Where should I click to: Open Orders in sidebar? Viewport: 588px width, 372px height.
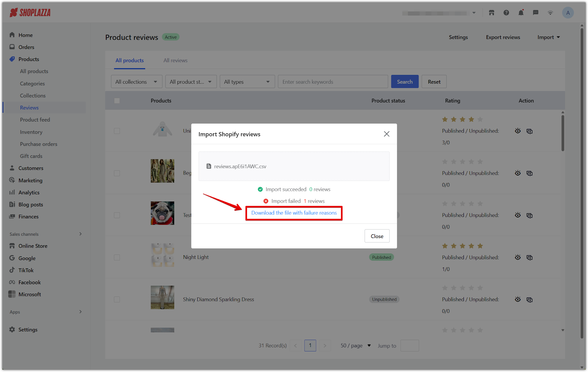[x=26, y=47]
